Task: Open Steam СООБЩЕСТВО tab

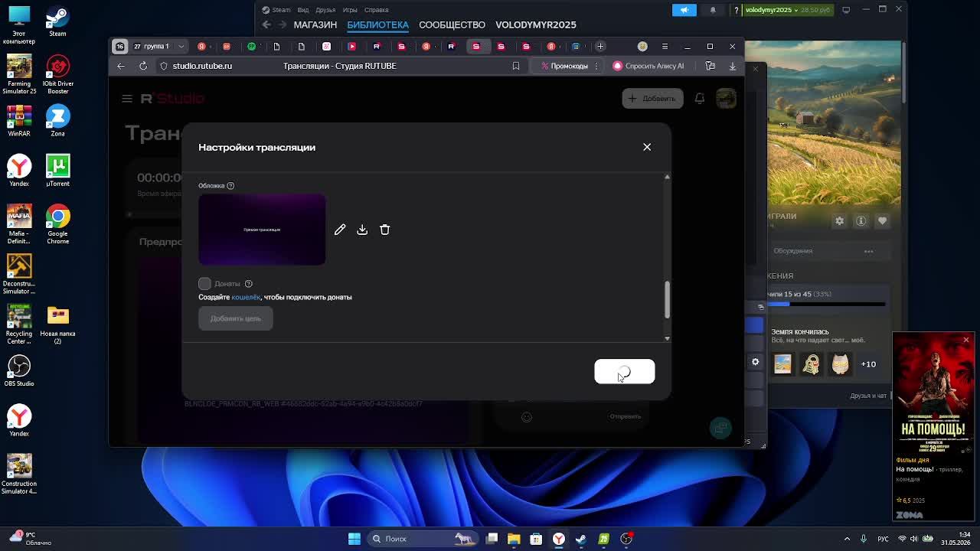Action: [452, 24]
